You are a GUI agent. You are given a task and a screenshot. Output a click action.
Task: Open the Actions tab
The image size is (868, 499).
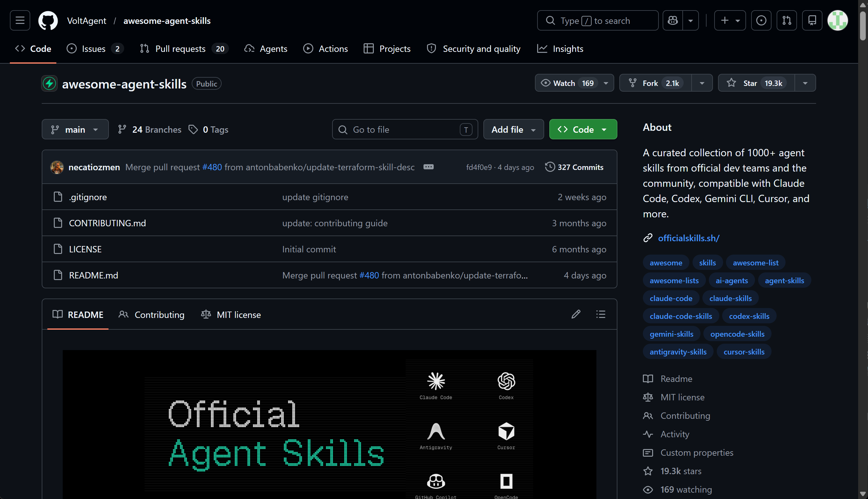pyautogui.click(x=326, y=49)
